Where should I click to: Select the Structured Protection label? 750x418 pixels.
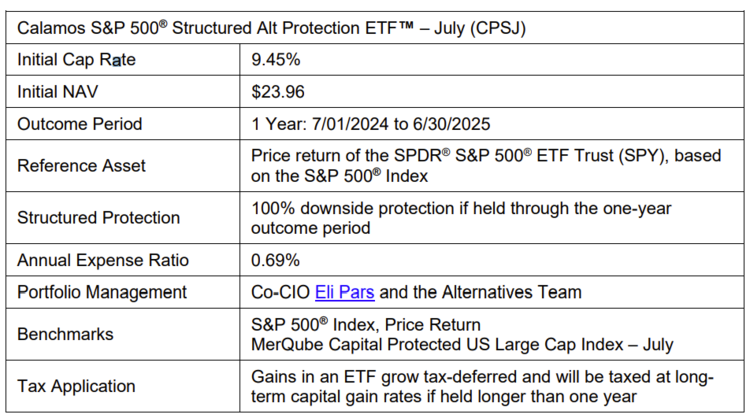tap(99, 218)
